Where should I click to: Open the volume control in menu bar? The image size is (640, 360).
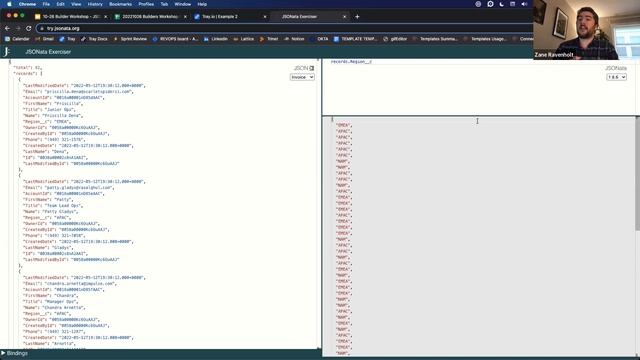524,4
